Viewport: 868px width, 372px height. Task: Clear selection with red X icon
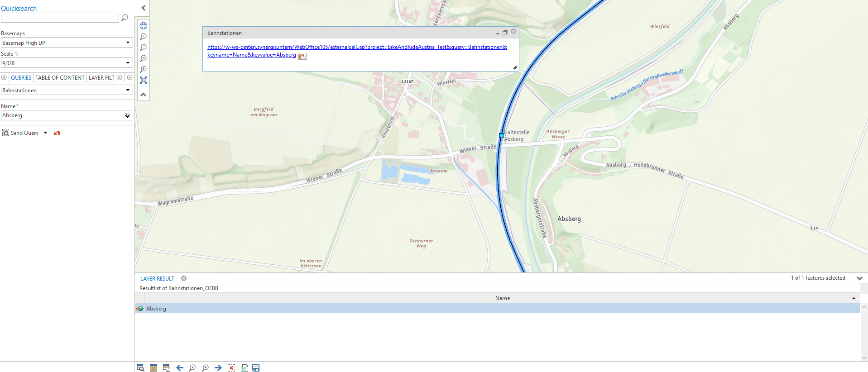click(231, 368)
